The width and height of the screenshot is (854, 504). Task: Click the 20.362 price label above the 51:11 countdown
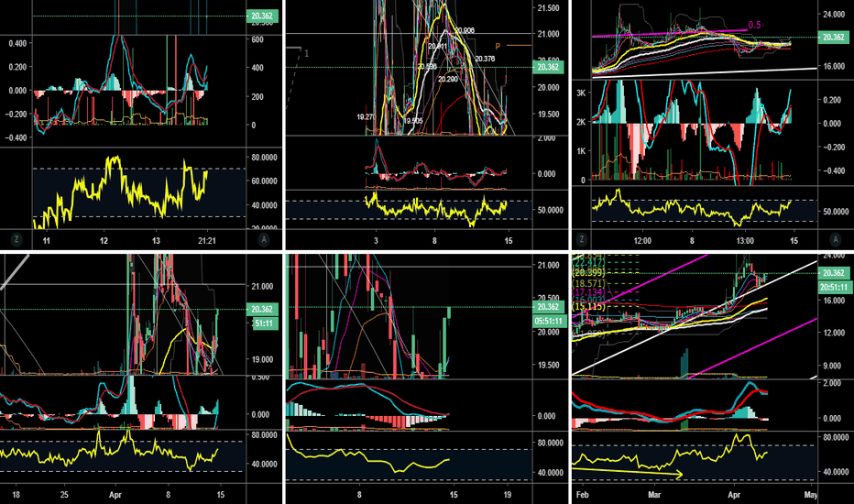coord(262,309)
